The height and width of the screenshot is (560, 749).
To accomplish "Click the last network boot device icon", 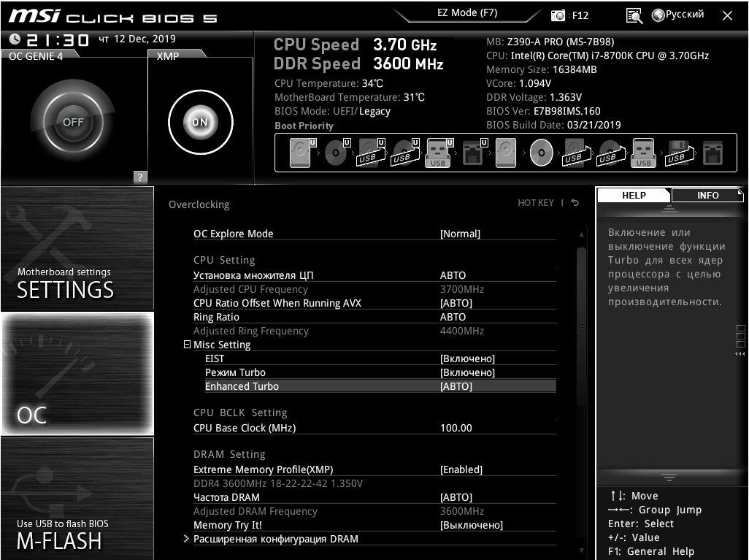I will (712, 153).
